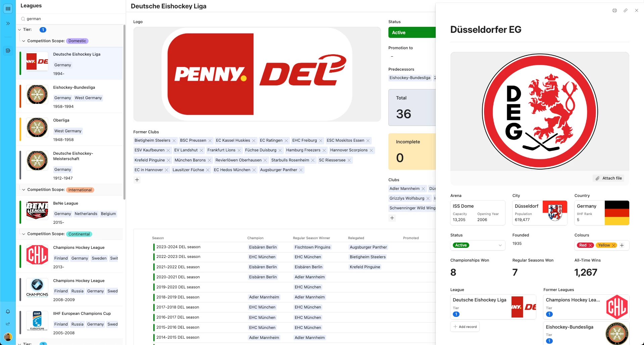644x345 pixels.
Task: Remove EHC Freiburg tag
Action: (x=321, y=141)
